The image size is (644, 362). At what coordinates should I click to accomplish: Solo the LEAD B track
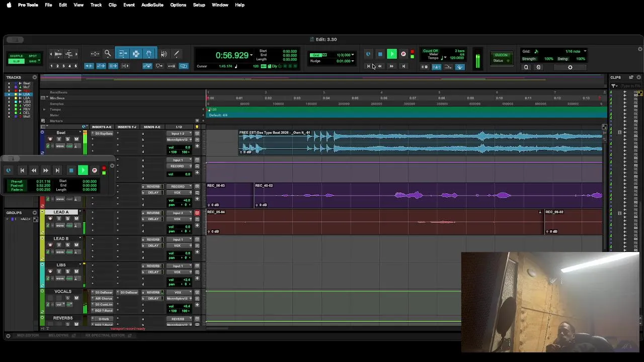67,245
